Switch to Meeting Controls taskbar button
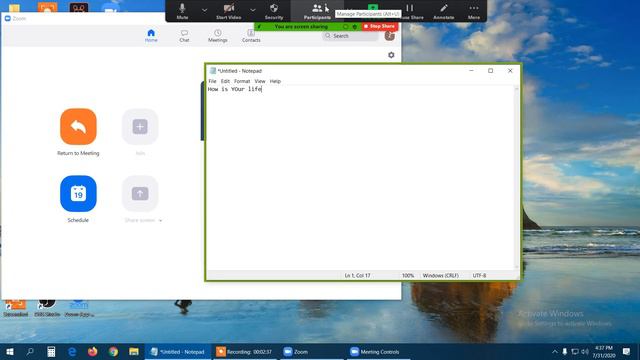Screen dimensions: 640x360 pyautogui.click(x=379, y=351)
